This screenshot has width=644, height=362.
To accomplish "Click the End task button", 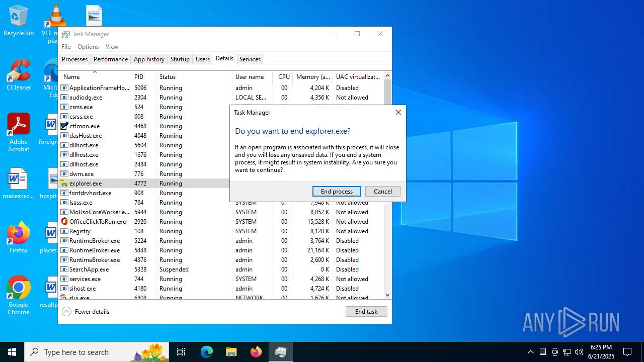I will pyautogui.click(x=366, y=312).
